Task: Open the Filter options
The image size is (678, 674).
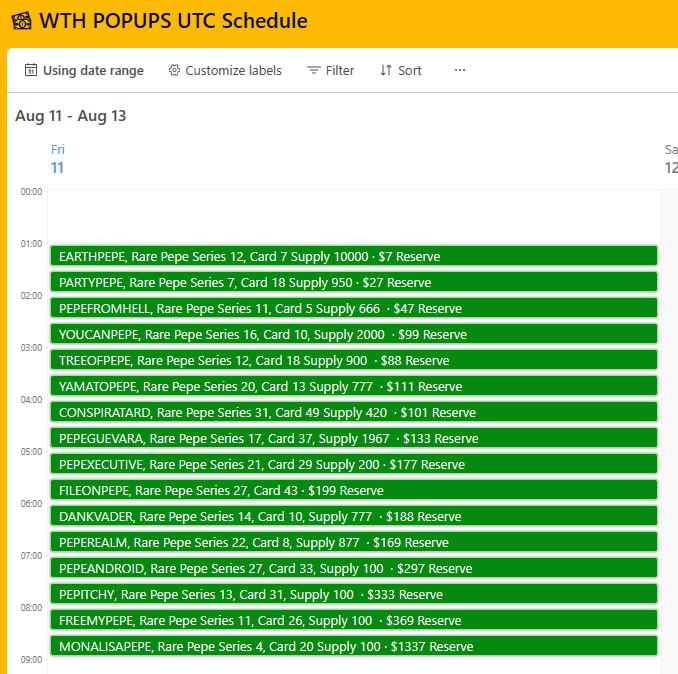Action: click(x=330, y=70)
